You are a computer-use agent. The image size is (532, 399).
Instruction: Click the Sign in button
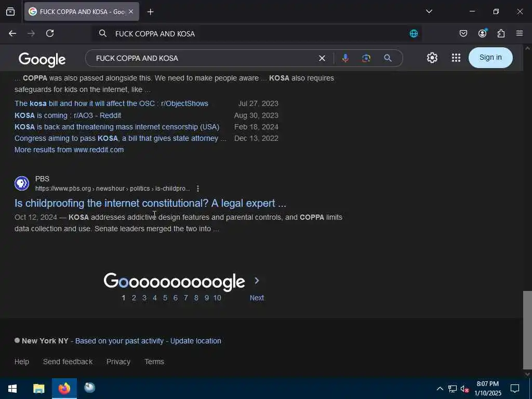click(x=490, y=58)
